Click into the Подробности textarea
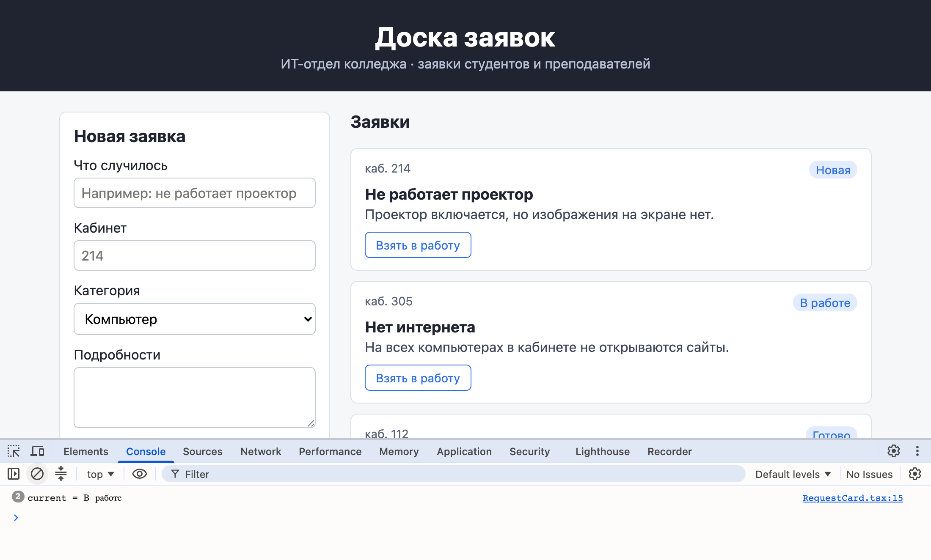The width and height of the screenshot is (931, 560). pos(195,398)
